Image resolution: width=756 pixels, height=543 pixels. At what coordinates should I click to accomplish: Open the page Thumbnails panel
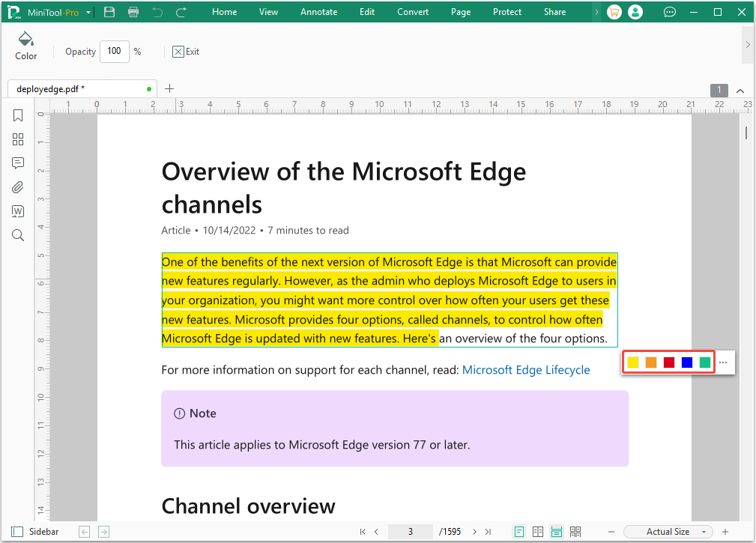(x=18, y=139)
